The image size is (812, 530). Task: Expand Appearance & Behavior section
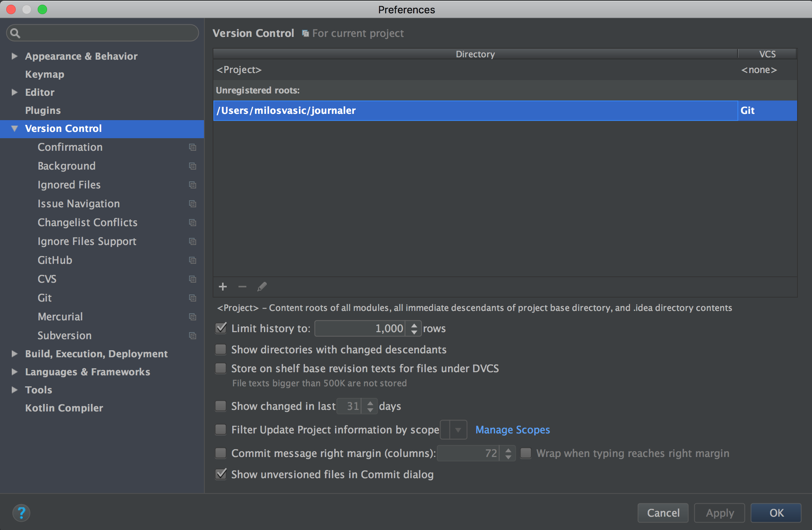[15, 56]
